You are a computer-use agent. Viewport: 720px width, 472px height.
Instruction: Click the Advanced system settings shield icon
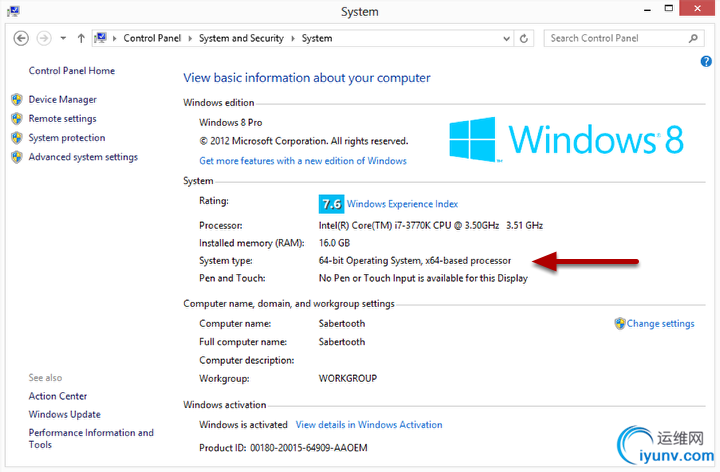pos(16,157)
